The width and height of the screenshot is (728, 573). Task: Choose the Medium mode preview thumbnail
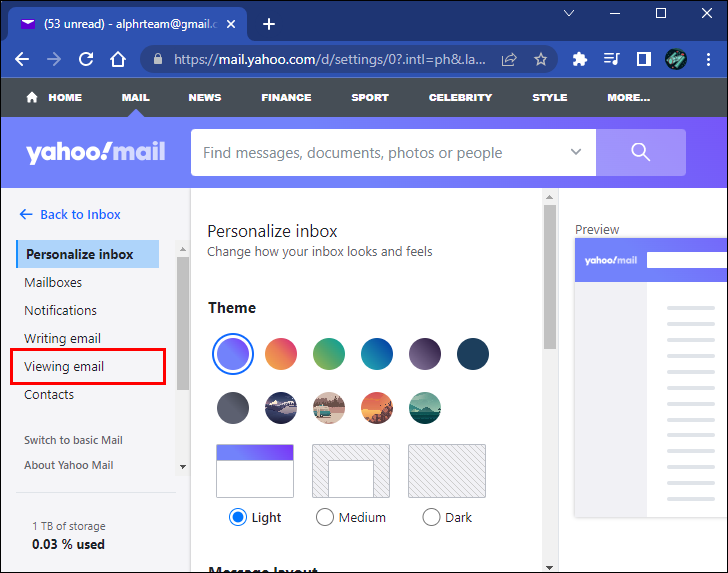(x=351, y=471)
